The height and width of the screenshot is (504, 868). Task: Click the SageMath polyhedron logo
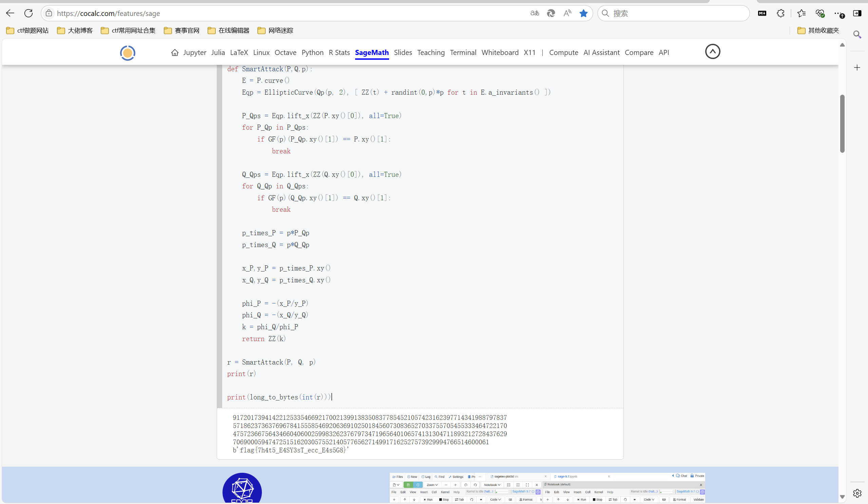pos(242,488)
